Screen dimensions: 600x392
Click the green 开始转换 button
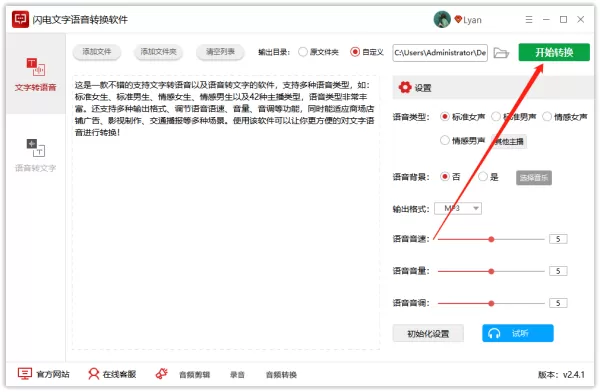tap(554, 52)
